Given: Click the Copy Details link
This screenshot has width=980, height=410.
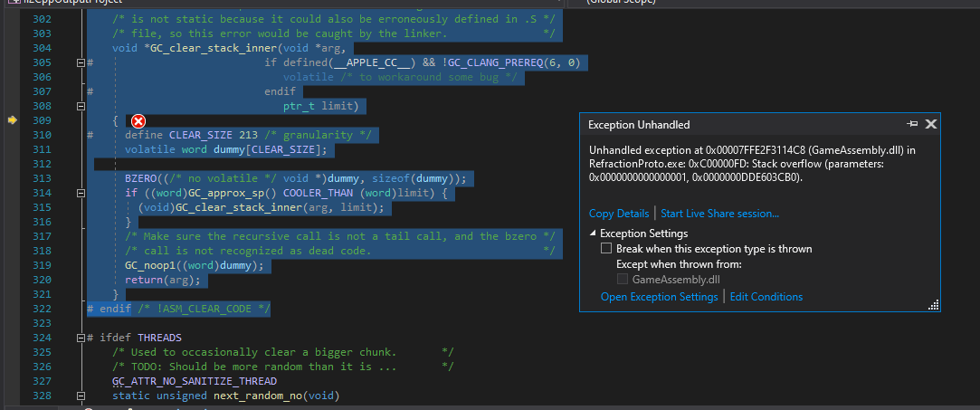Looking at the screenshot, I should tap(618, 214).
